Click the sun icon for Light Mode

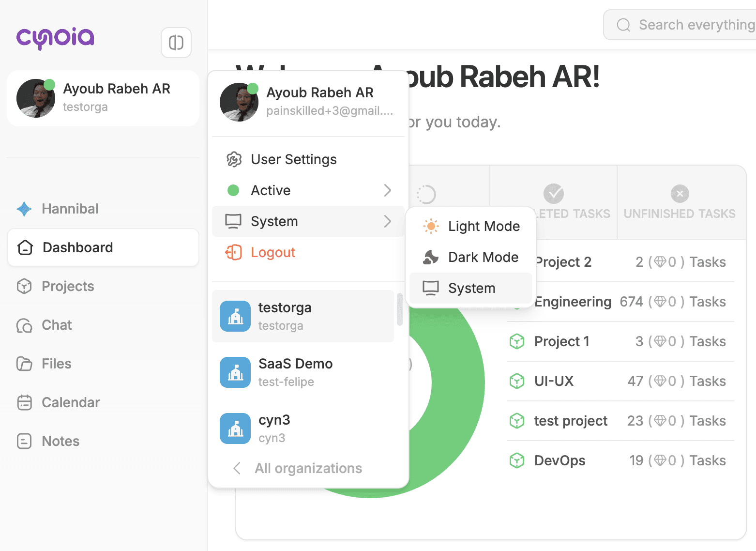(431, 226)
